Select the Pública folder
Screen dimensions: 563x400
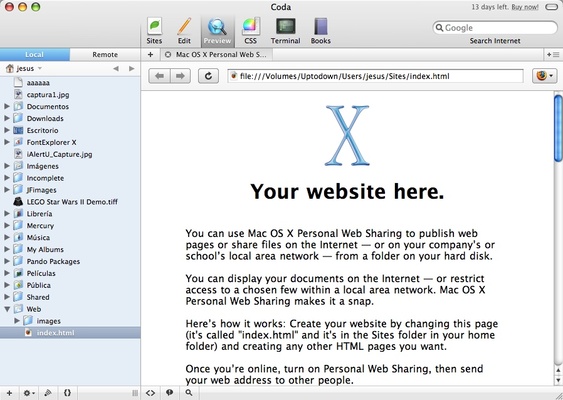(x=70, y=285)
